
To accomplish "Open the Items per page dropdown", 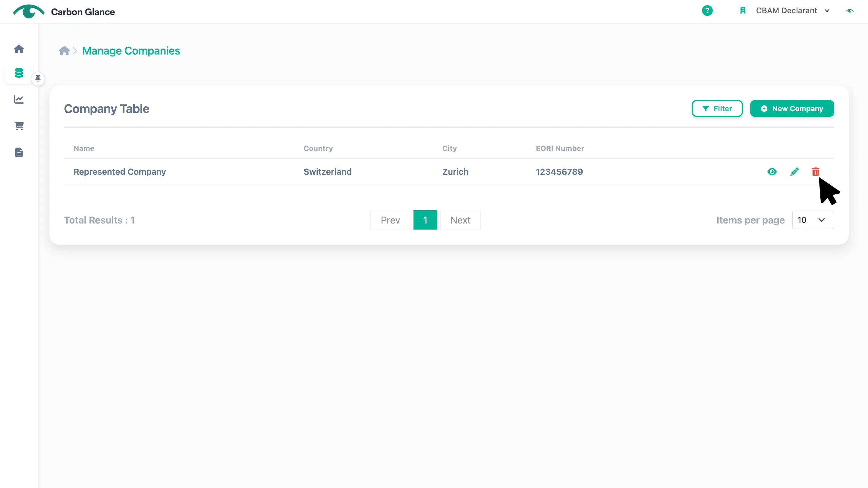I will [x=813, y=220].
